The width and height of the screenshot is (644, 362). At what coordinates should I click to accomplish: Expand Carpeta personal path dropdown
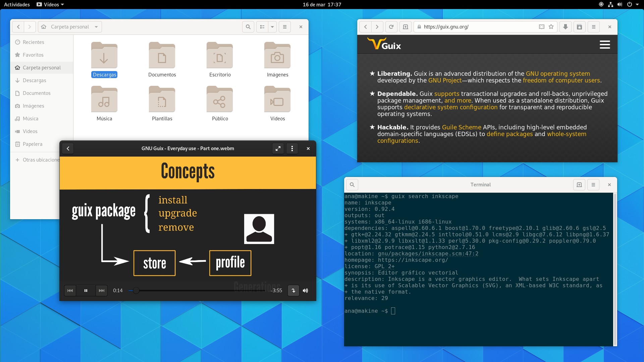point(96,27)
